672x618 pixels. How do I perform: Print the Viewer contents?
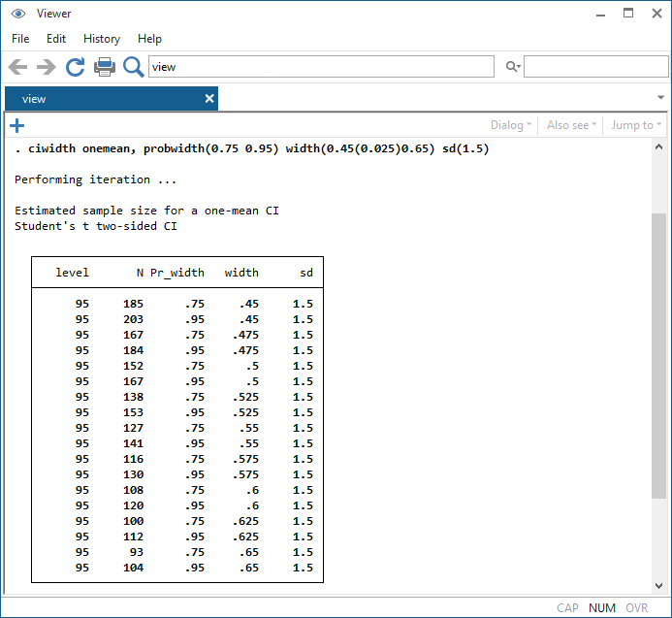point(105,67)
